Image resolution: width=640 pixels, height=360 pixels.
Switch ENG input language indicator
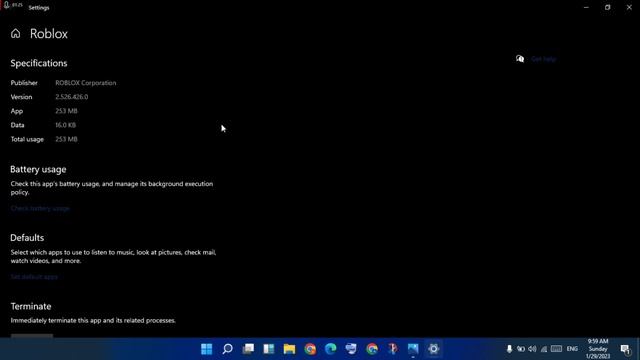click(572, 349)
